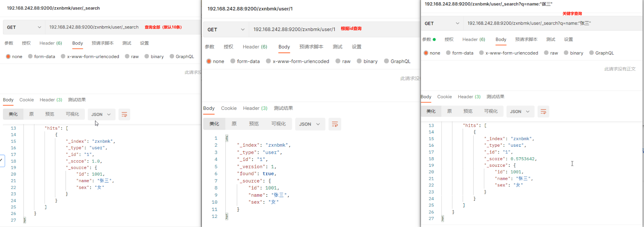Select binary radio in right panel

pyautogui.click(x=566, y=53)
